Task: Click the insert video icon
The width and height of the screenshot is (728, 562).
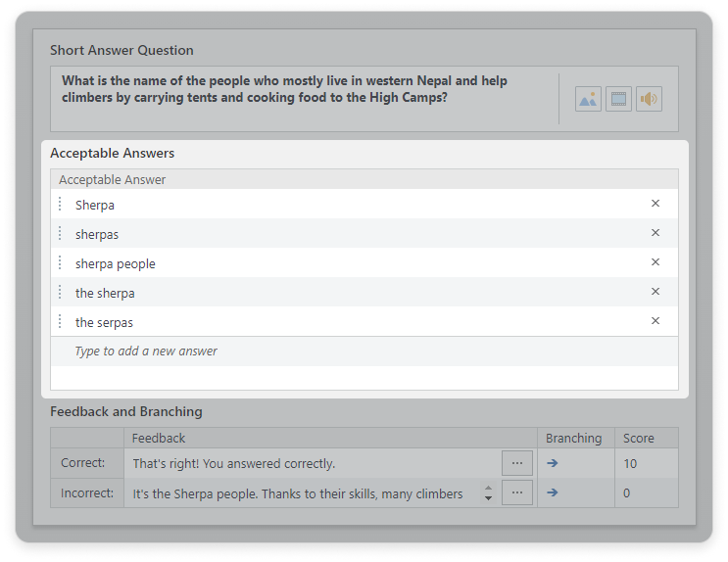Action: 618,99
